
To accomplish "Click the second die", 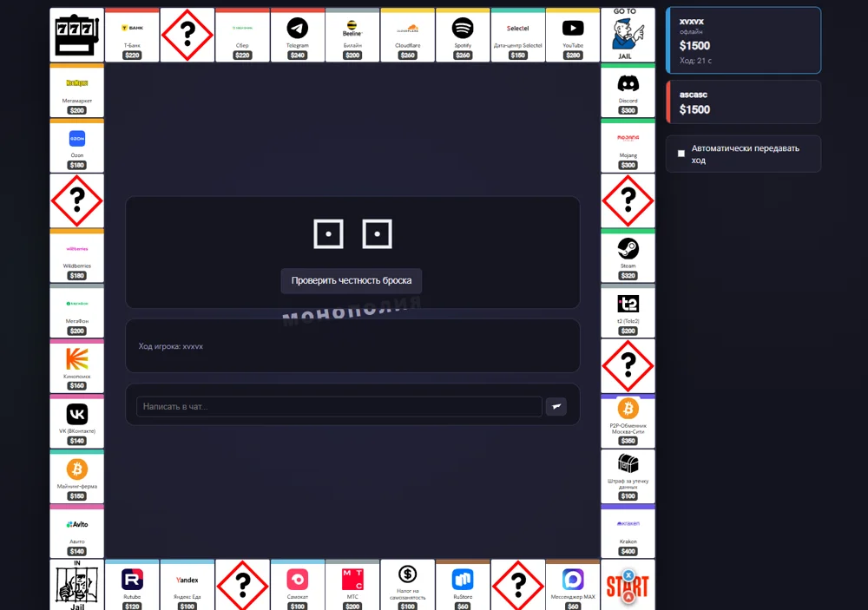I will 377,233.
